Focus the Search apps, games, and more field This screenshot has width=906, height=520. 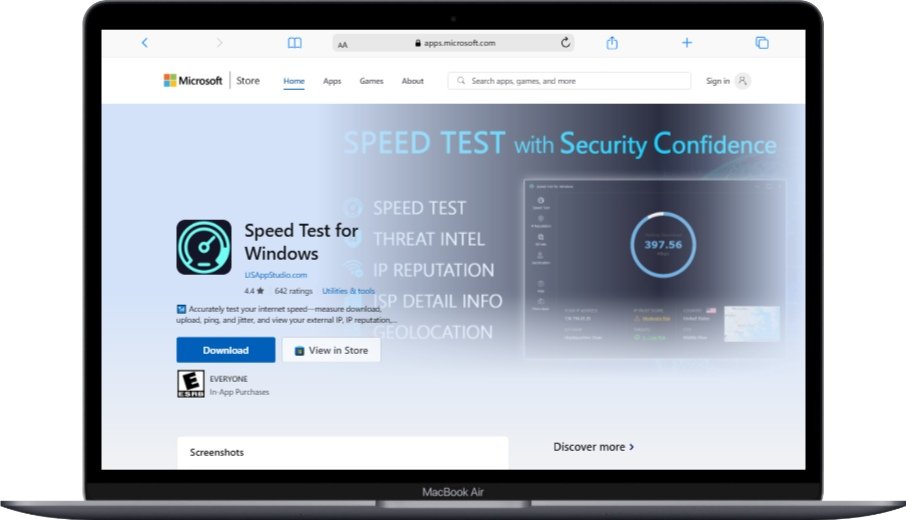point(569,81)
